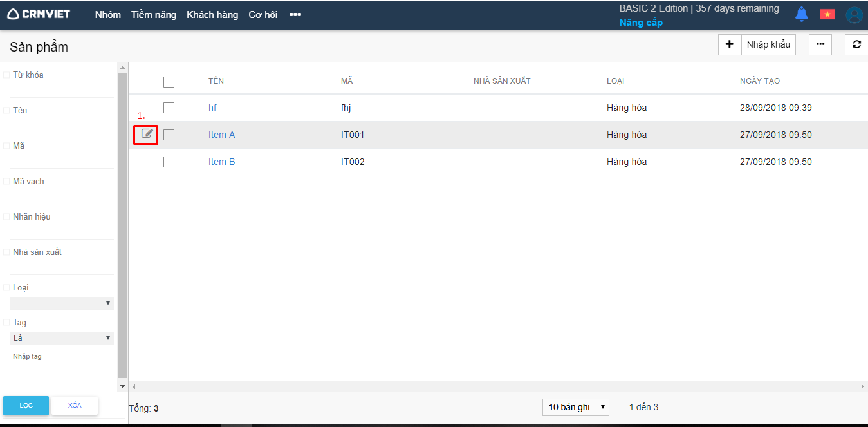868x427 pixels.
Task: Click the Nâng cấp upgrade link
Action: click(x=641, y=23)
